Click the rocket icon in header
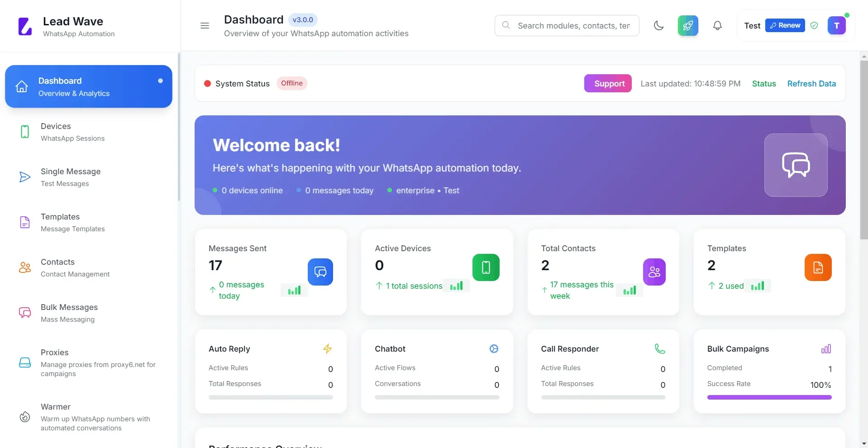This screenshot has height=448, width=868. [687, 26]
